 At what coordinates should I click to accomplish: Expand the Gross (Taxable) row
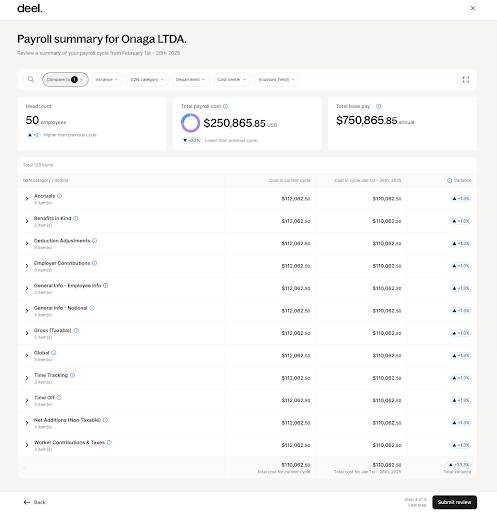27,333
